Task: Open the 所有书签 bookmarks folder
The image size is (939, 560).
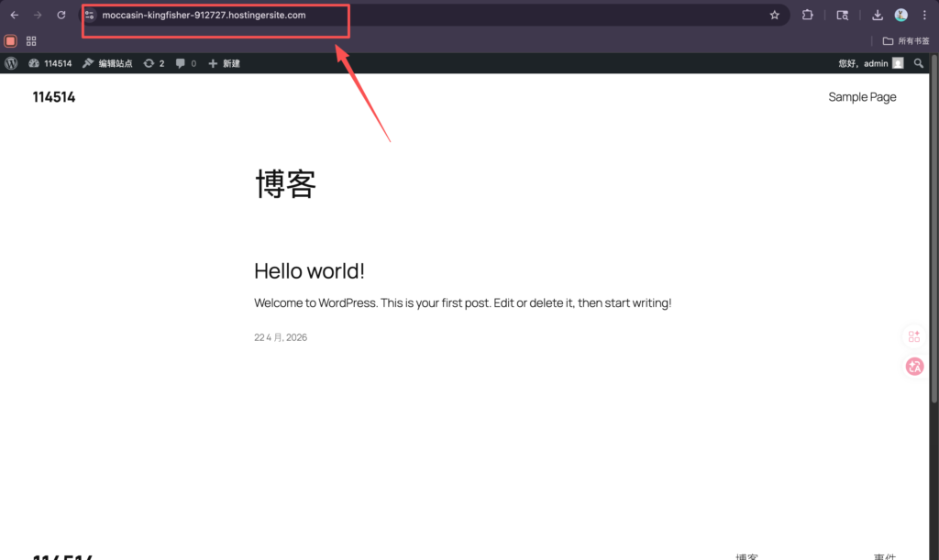Action: [905, 40]
